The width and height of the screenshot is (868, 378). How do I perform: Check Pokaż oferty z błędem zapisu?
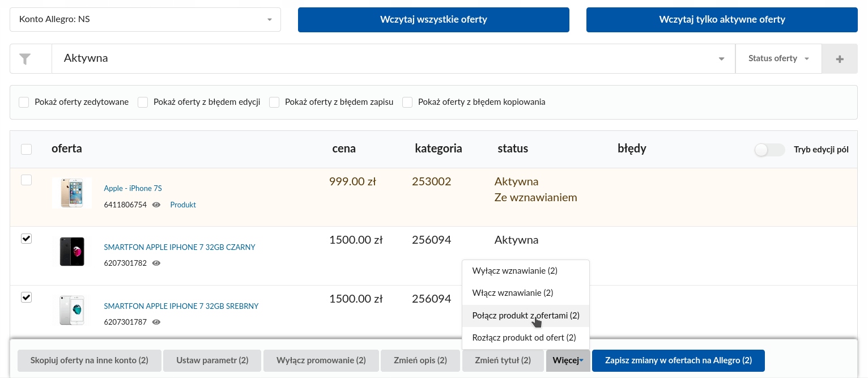[x=274, y=102]
